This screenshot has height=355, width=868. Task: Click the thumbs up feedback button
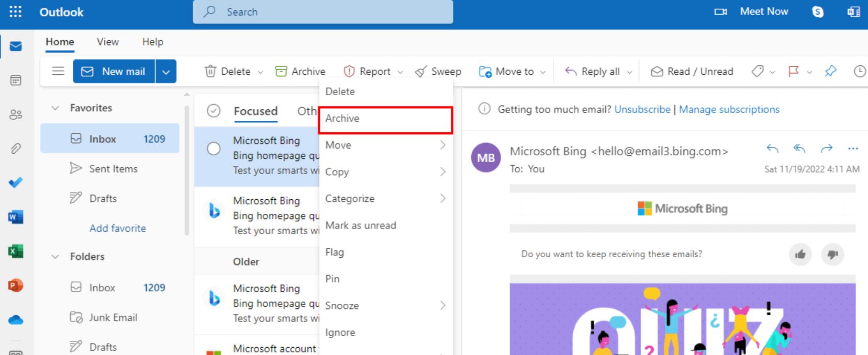tap(800, 255)
